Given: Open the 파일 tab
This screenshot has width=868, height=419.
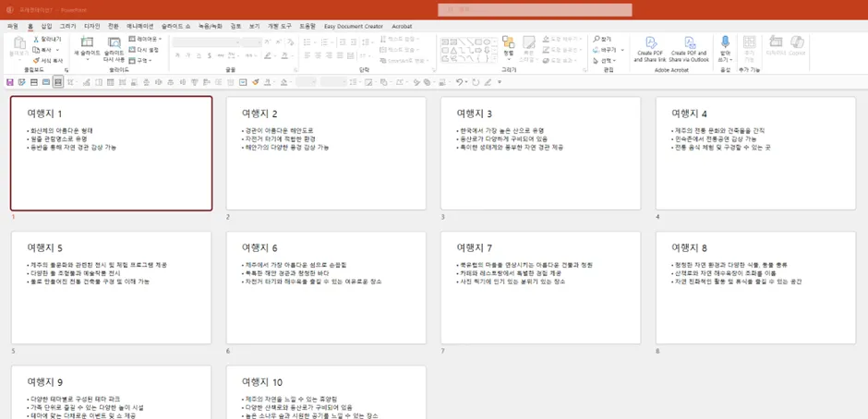Looking at the screenshot, I should click(13, 26).
